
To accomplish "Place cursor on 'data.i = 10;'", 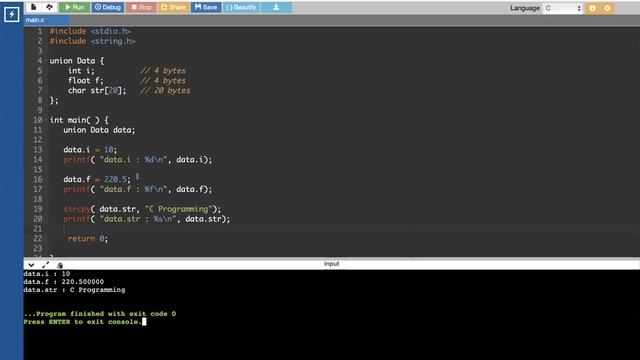I will pyautogui.click(x=90, y=150).
